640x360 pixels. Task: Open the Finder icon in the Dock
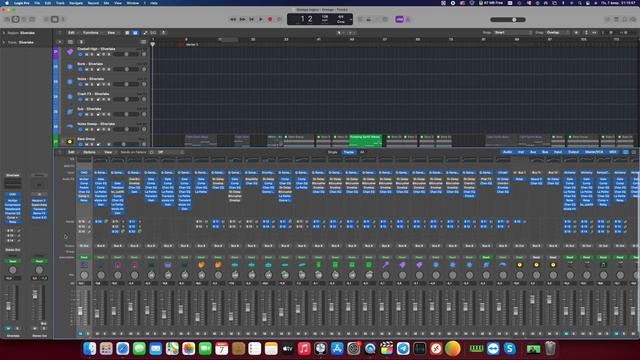click(x=90, y=349)
